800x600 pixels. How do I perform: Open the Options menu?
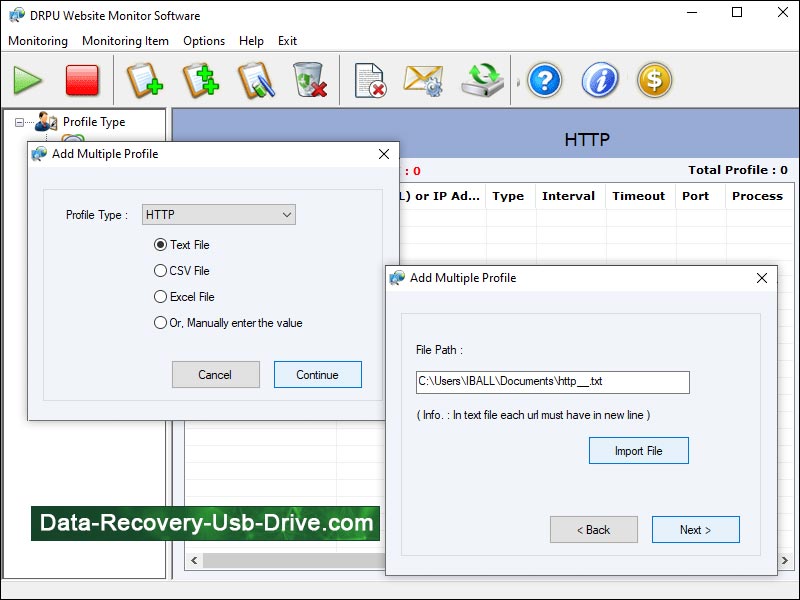[x=204, y=41]
